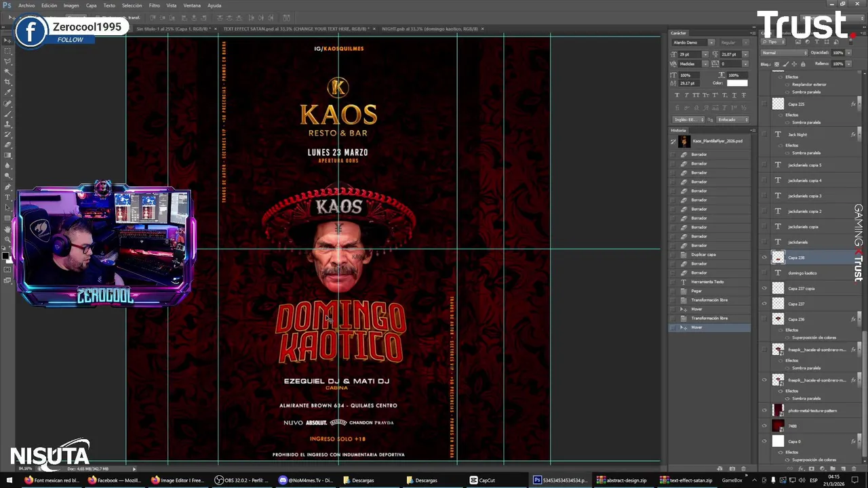Open the Archivo menu
The image size is (868, 488).
pos(26,5)
